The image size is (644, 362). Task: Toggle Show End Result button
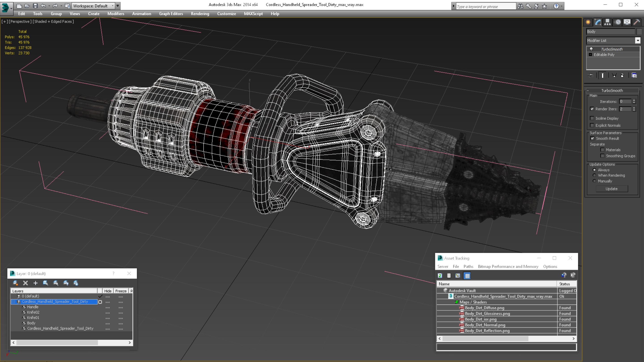(x=602, y=75)
